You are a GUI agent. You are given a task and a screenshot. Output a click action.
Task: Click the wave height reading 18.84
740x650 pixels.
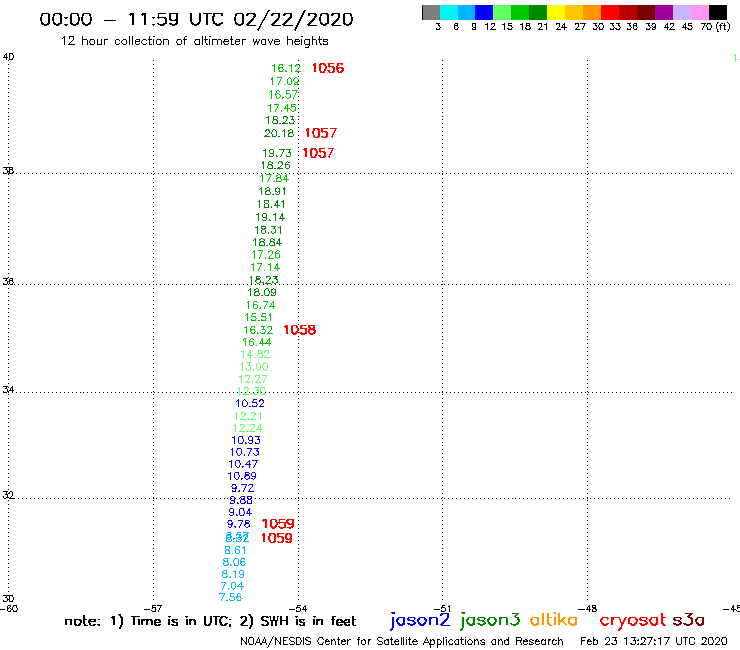click(x=267, y=243)
